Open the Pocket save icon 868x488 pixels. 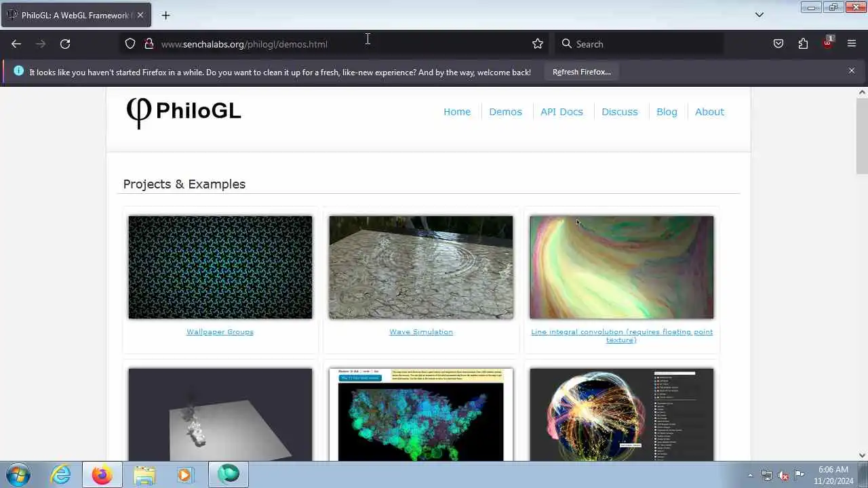coord(778,44)
